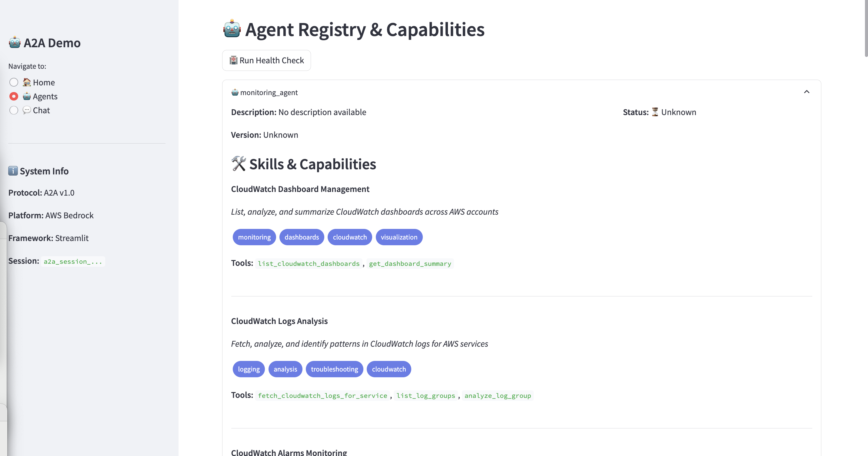Click the speech bubble icon beside Chat
Screen dimensions: 868x456
pos(27,110)
